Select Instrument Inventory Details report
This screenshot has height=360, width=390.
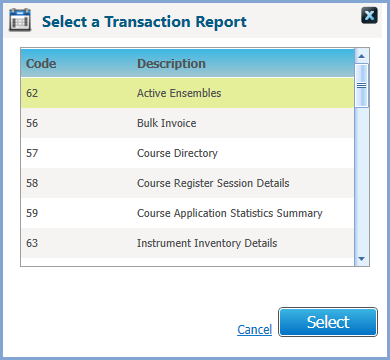(188, 243)
